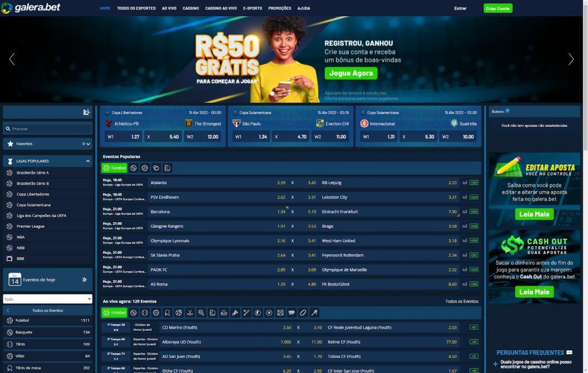Select ice hockey sticks icon in the live row
The image size is (588, 373).
tap(190, 312)
